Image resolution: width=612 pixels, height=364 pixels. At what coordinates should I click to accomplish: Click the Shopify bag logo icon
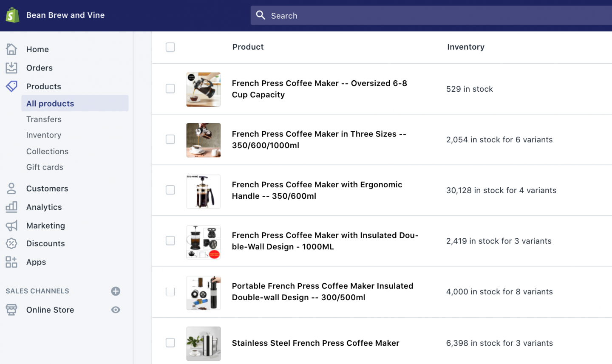tap(12, 15)
